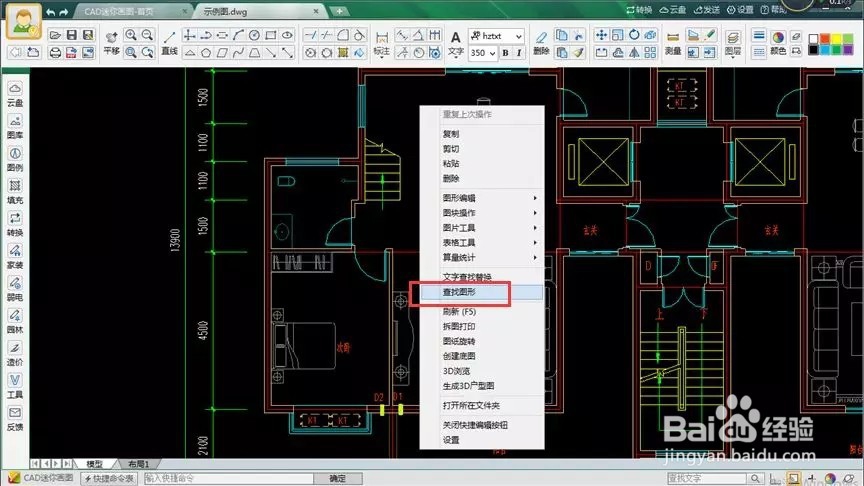The image size is (864, 486).
Task: Select the 文字 text tool
Action: [455, 44]
